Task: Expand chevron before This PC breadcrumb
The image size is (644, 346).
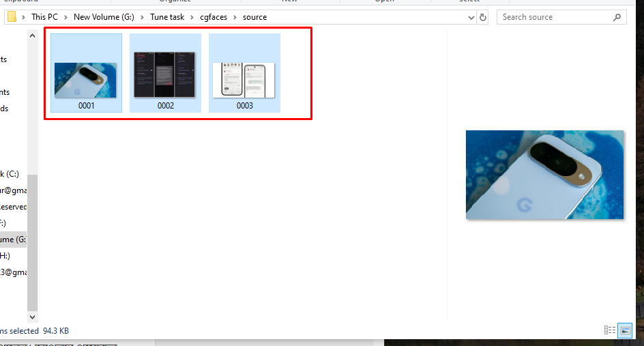Action: click(x=23, y=17)
